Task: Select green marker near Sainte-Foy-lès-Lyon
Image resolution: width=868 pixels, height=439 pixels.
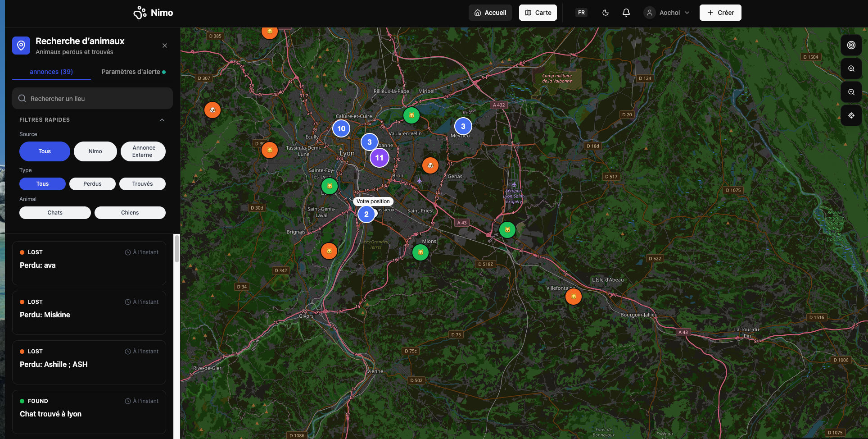Action: (330, 186)
